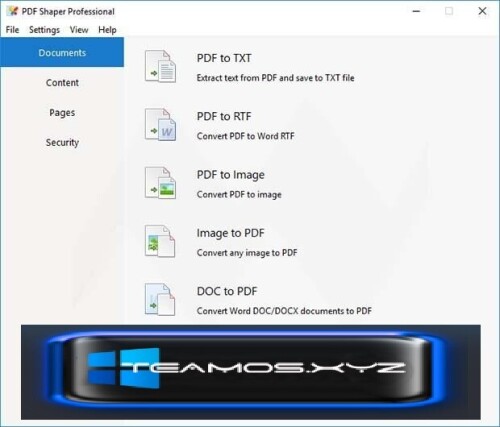Viewport: 500px width, 427px height.
Task: Open the Settings menu
Action: [x=44, y=30]
